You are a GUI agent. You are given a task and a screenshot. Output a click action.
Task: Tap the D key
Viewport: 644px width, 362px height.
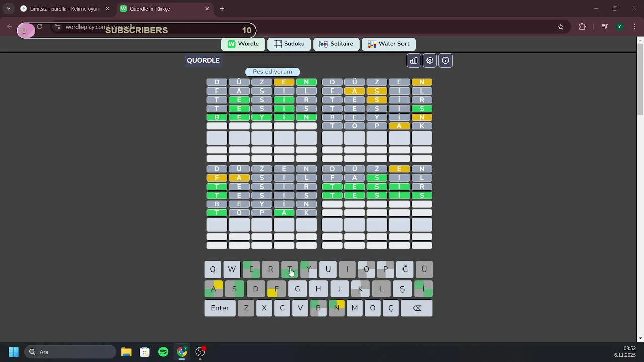(256, 289)
